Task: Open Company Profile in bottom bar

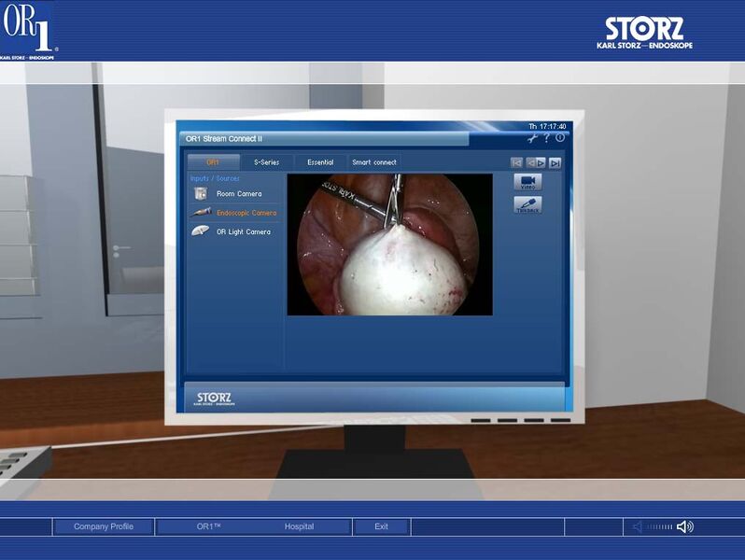Action: pyautogui.click(x=104, y=526)
